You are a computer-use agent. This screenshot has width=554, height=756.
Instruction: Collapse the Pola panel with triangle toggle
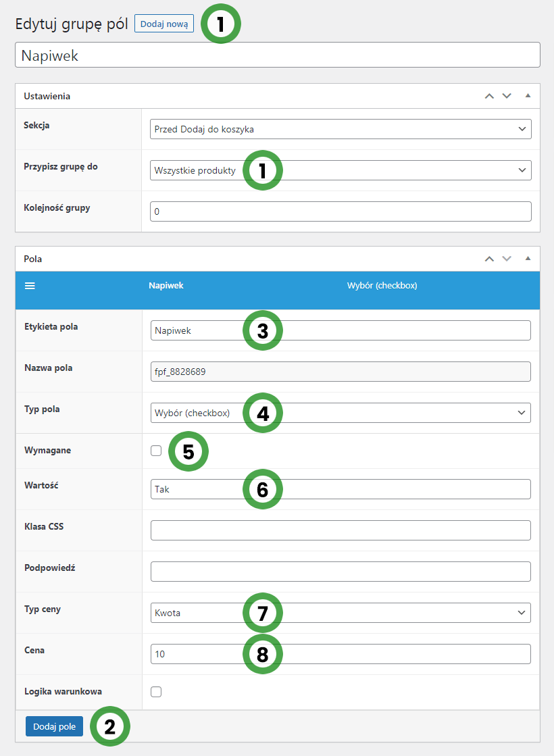coord(528,259)
